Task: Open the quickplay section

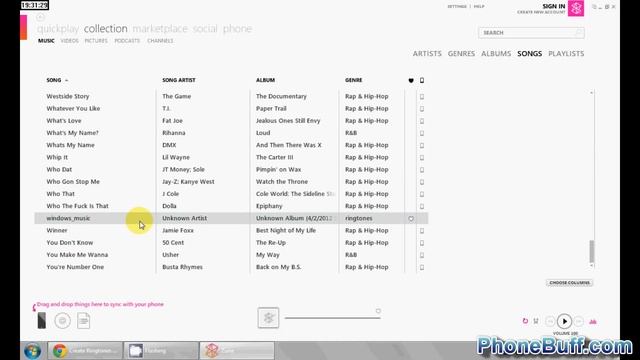Action: coord(58,29)
